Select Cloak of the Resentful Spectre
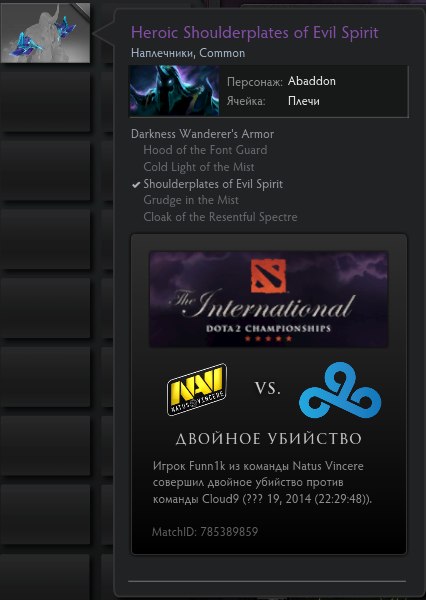 (220, 217)
